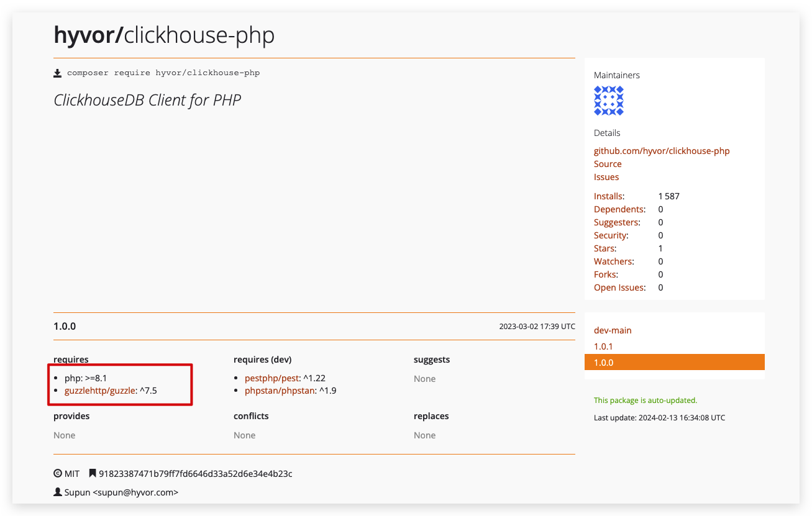Viewport: 812px width, 516px height.
Task: Open github.com/hyvor/clickhouse-php link
Action: coord(662,151)
